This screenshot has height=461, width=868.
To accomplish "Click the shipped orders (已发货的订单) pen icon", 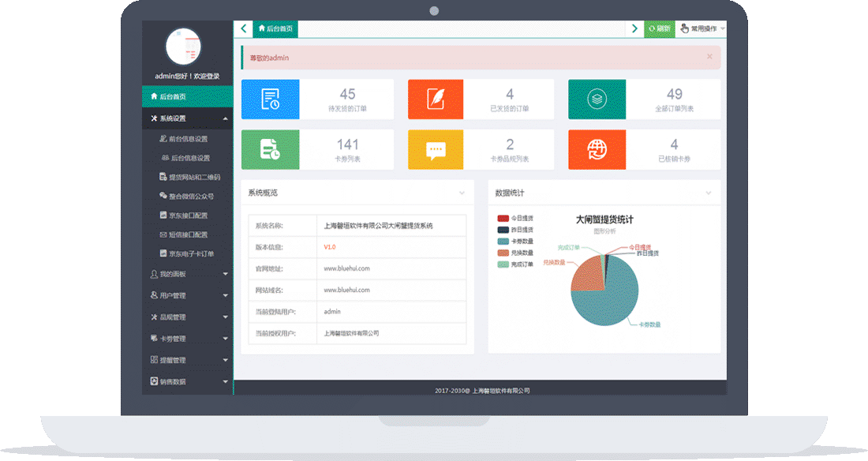I will (435, 99).
